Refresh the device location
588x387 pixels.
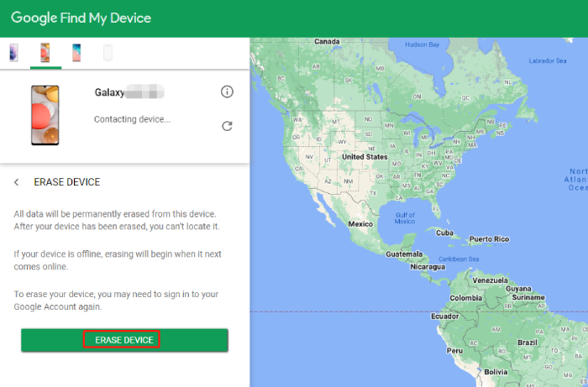click(x=227, y=126)
